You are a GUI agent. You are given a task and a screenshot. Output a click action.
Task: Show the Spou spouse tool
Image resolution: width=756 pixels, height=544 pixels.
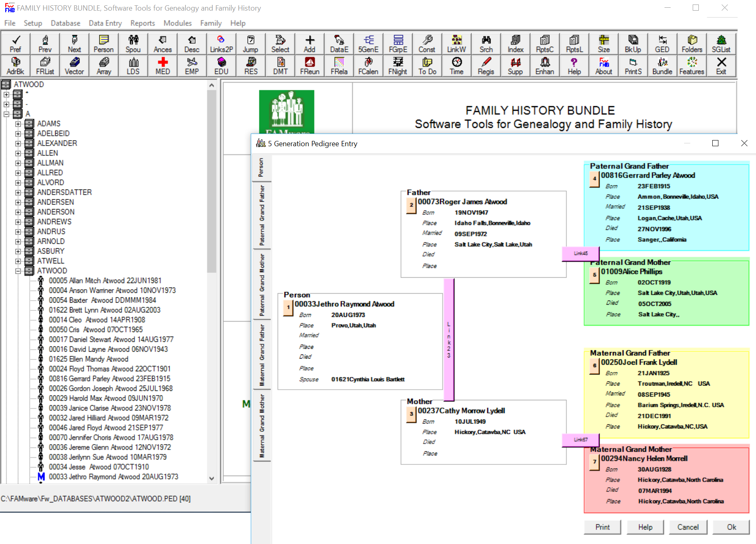point(133,44)
